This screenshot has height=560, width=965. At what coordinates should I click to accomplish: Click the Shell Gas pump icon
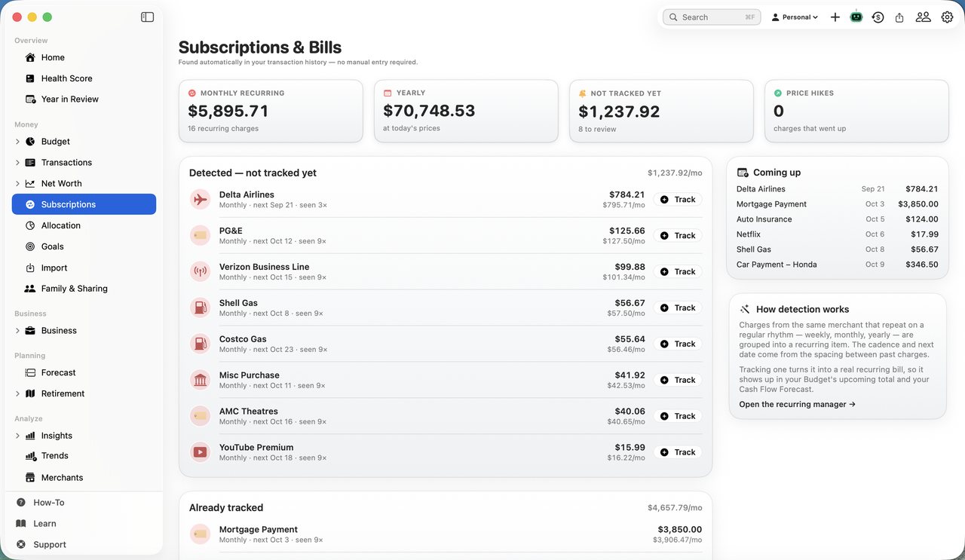[x=200, y=308]
